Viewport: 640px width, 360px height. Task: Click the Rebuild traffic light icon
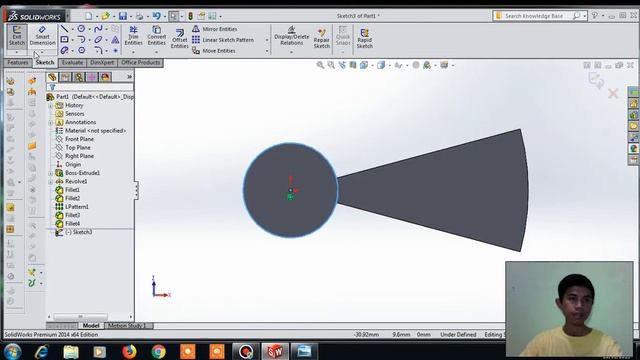click(190, 16)
